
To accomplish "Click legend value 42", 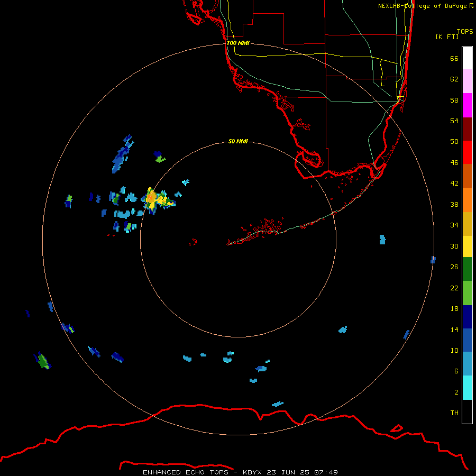I will click(x=454, y=184).
